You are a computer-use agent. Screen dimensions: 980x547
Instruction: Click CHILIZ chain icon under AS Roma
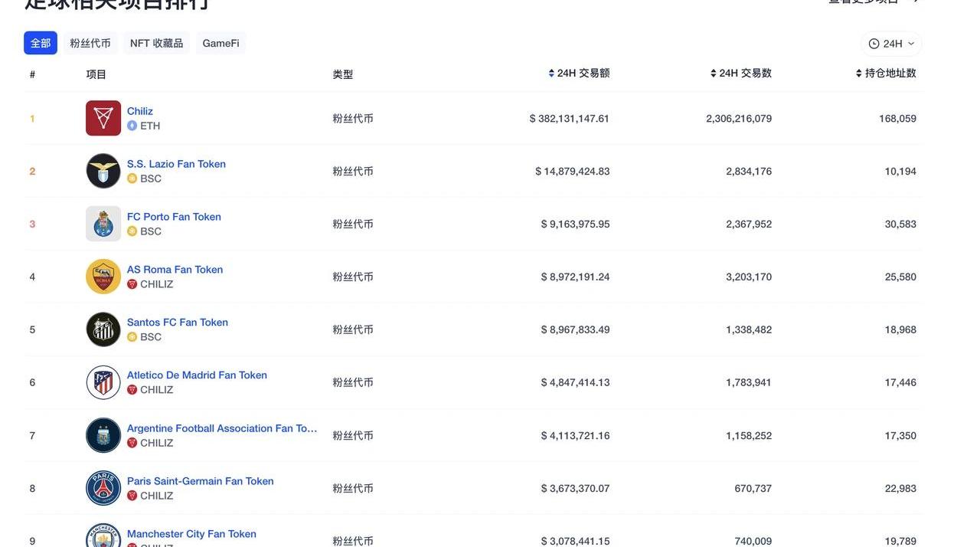132,284
